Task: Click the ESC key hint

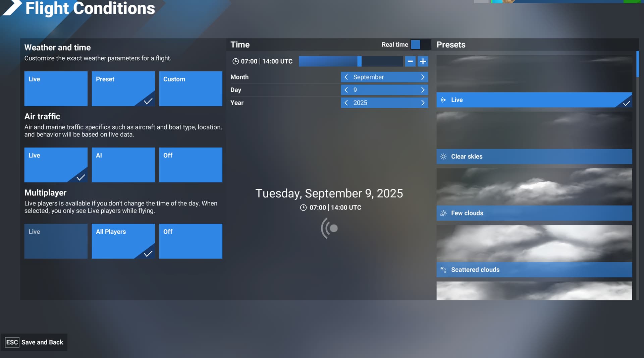Action: [x=12, y=342]
